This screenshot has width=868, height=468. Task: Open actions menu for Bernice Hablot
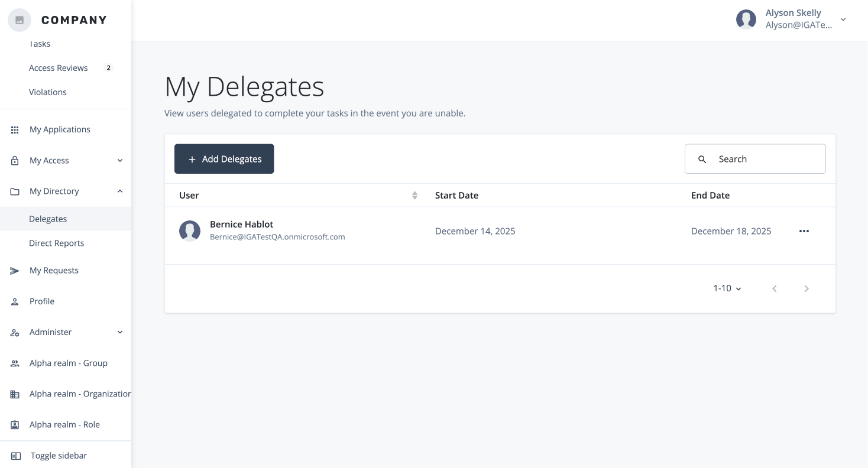804,231
